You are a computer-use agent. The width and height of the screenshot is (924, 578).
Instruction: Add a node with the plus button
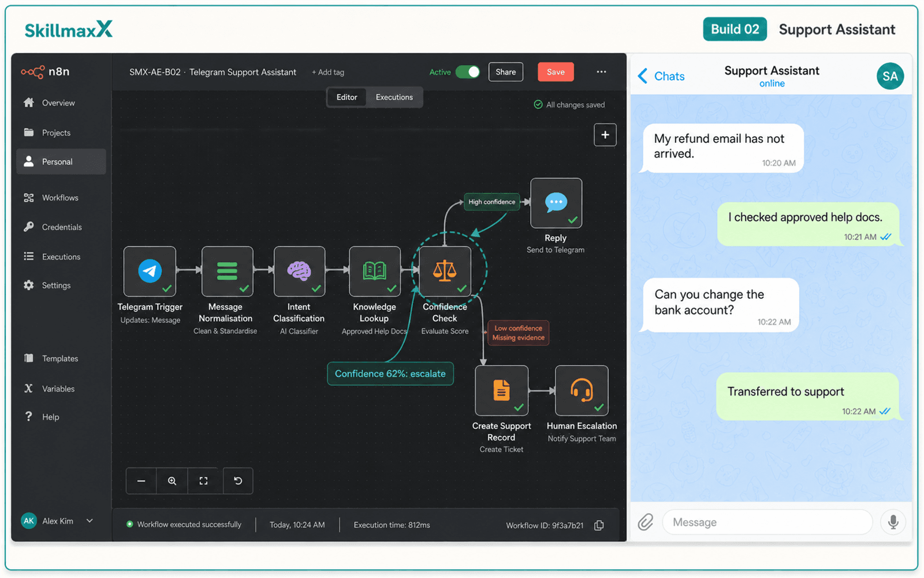605,135
